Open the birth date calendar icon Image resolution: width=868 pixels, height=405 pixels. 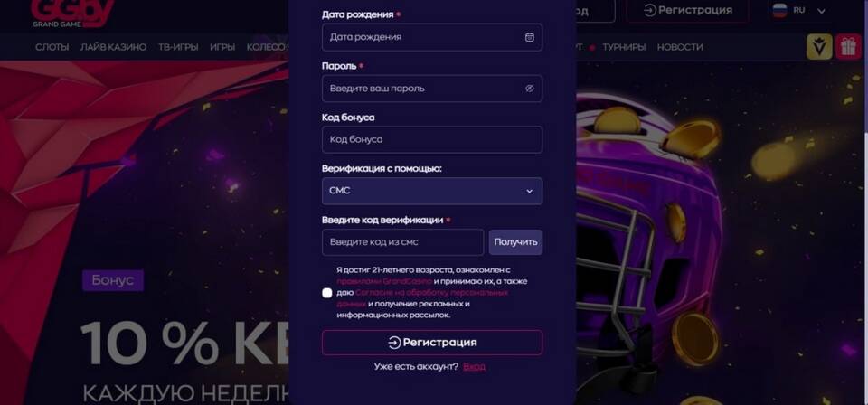(529, 37)
